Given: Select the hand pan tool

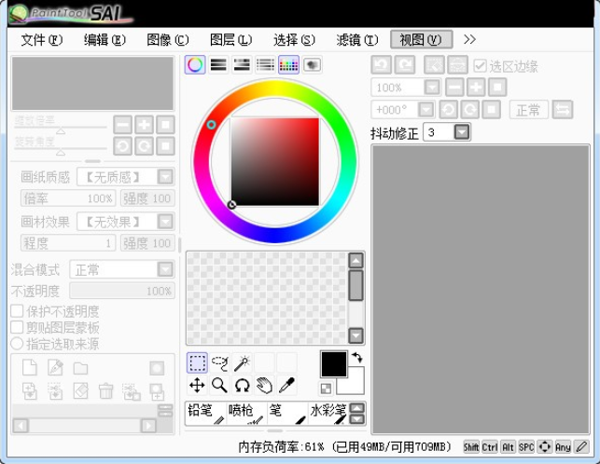Looking at the screenshot, I should tap(264, 385).
